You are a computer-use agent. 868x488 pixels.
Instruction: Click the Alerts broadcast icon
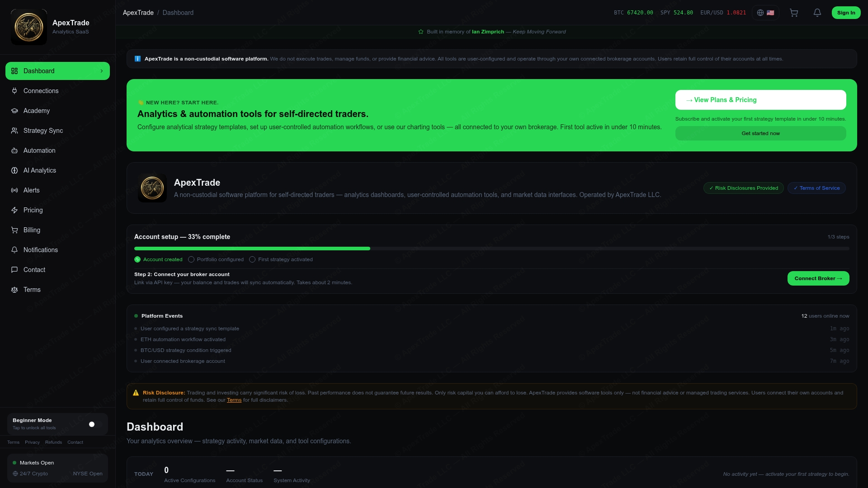coord(14,190)
